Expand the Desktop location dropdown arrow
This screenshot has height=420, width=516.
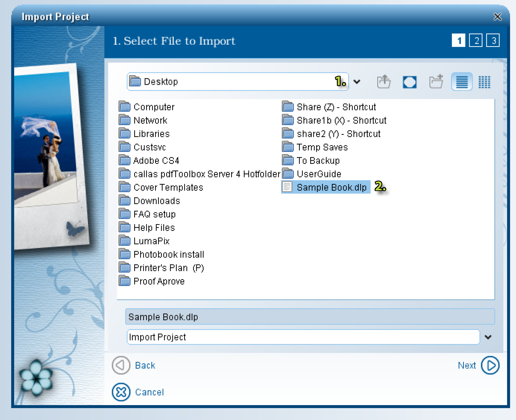point(357,82)
